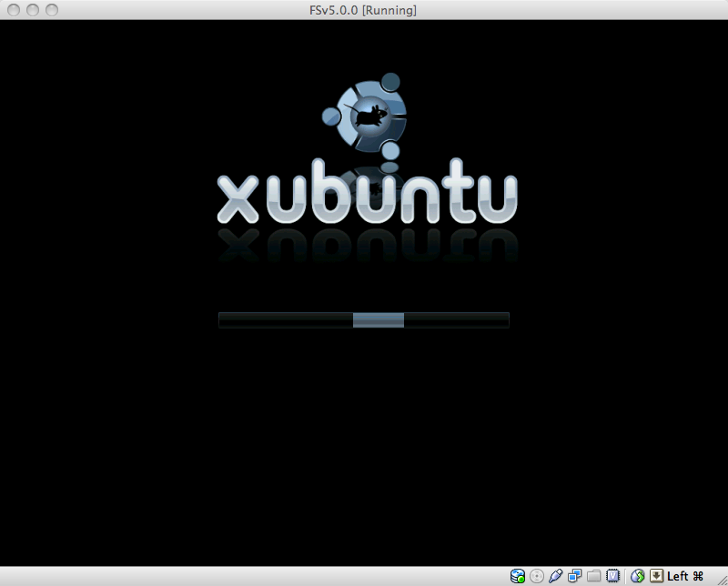Viewport: 728px width, 586px height.
Task: Click the empty left area of status bar
Action: pos(227,576)
